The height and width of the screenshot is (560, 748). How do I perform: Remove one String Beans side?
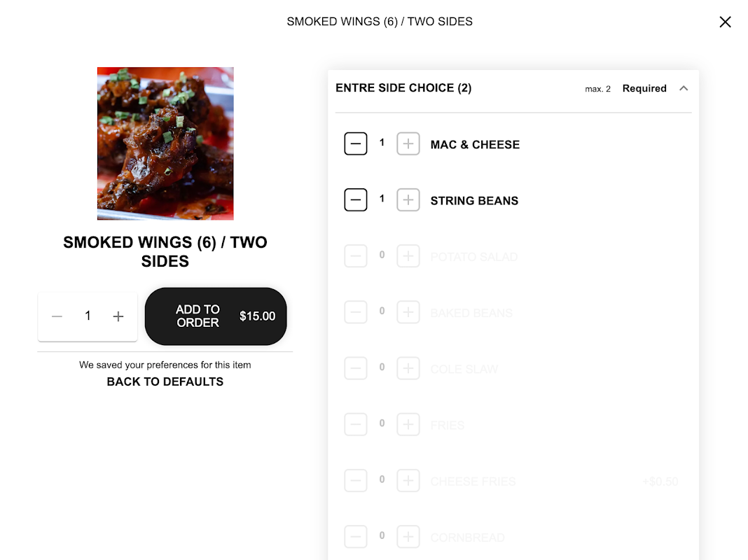[x=355, y=200]
